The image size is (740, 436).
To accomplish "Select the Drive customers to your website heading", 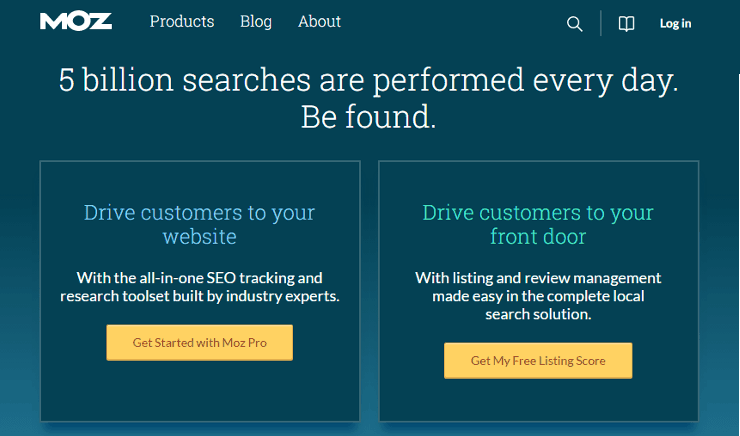I will click(199, 225).
